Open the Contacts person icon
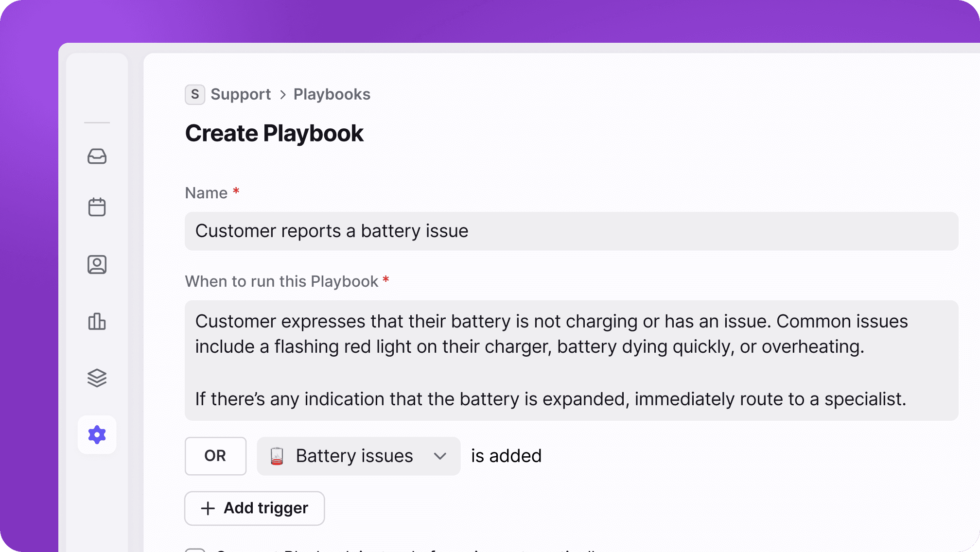 [97, 264]
